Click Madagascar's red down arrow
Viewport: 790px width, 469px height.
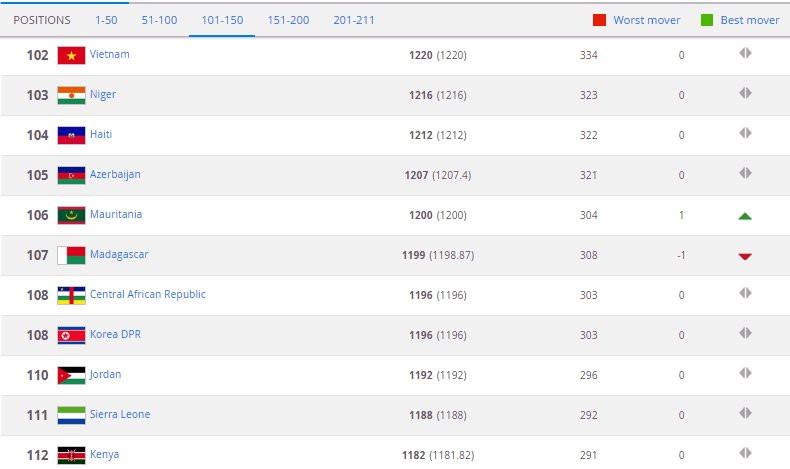(x=744, y=256)
